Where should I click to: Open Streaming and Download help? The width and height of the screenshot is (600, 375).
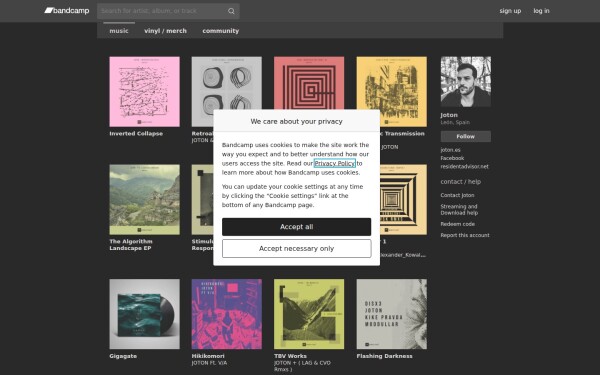point(459,209)
